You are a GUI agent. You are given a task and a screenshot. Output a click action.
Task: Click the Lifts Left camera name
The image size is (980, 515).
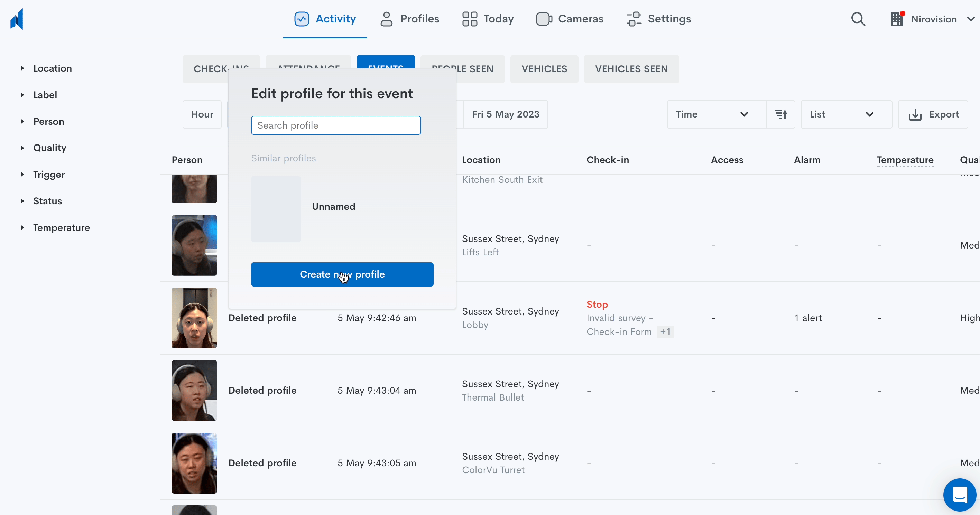pyautogui.click(x=480, y=252)
